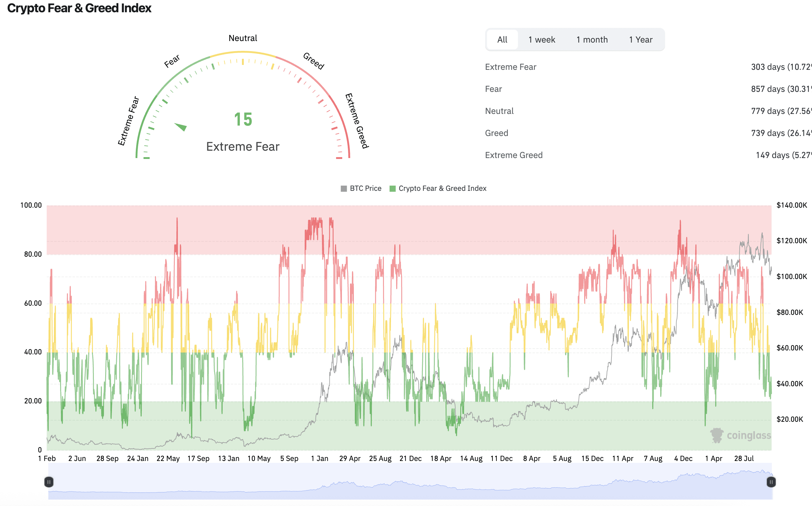Screen dimensions: 812x506
Task: Click the Extreme Fear statistic row label
Action: click(510, 67)
